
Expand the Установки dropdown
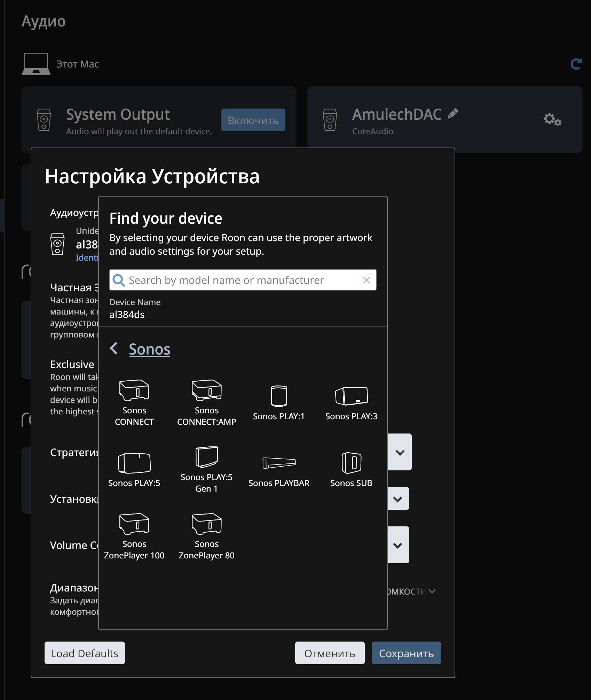click(x=398, y=499)
